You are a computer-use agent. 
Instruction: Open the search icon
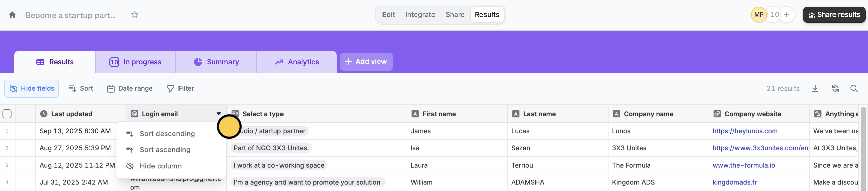(x=854, y=89)
